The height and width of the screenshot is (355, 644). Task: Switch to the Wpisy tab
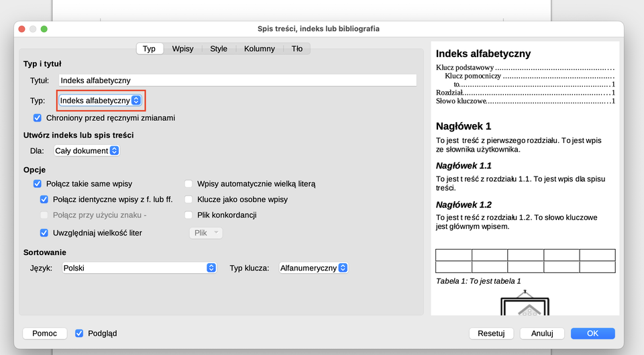(x=182, y=49)
